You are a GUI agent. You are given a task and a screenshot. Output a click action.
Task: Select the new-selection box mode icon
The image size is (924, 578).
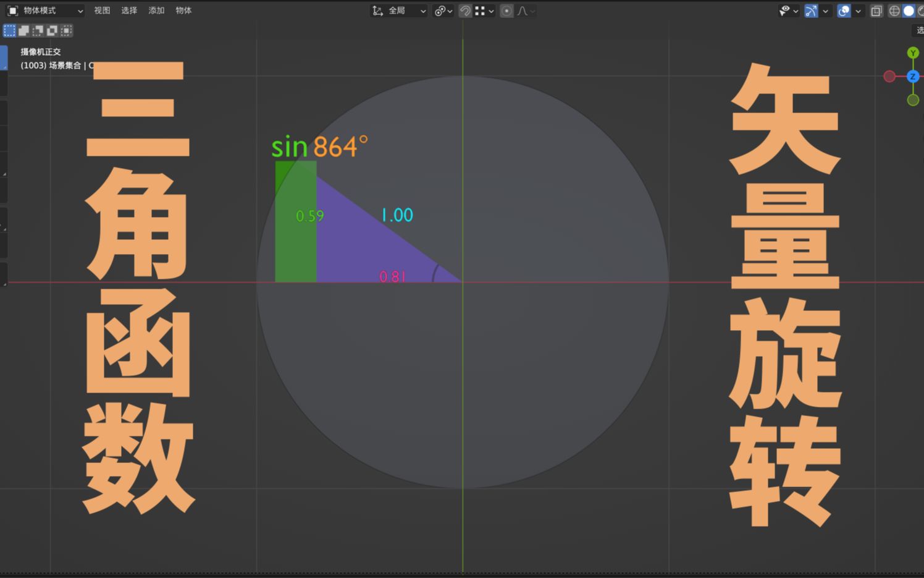pyautogui.click(x=9, y=30)
